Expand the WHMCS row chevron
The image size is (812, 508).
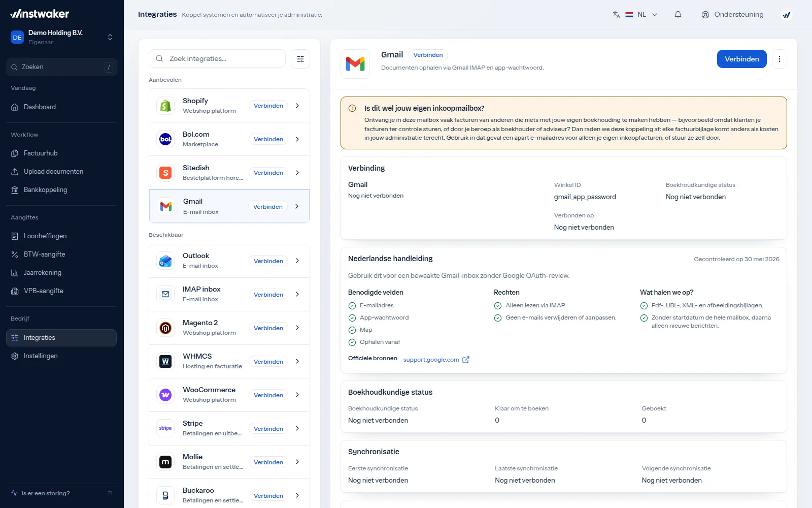click(x=297, y=361)
